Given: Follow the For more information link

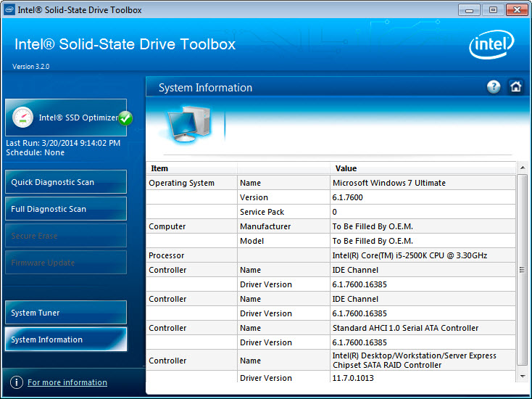Looking at the screenshot, I should coord(67,382).
